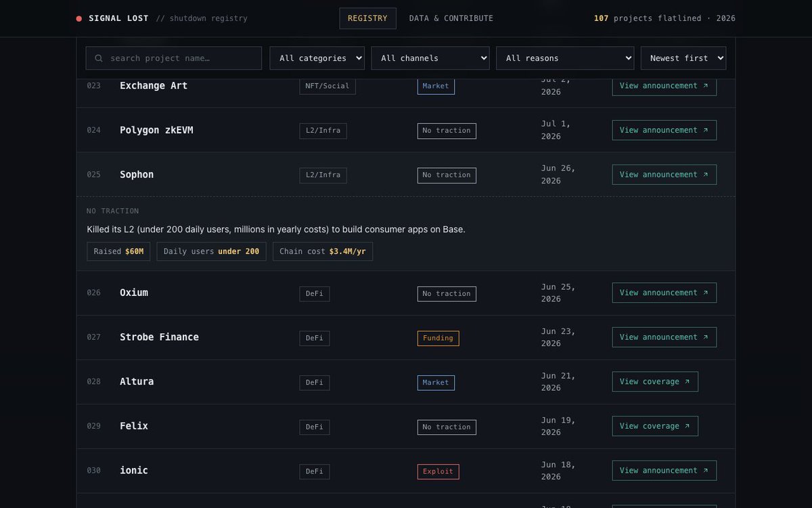Click the DeFi tag on Felix
Screen dimensions: 812x508
pos(315,427)
